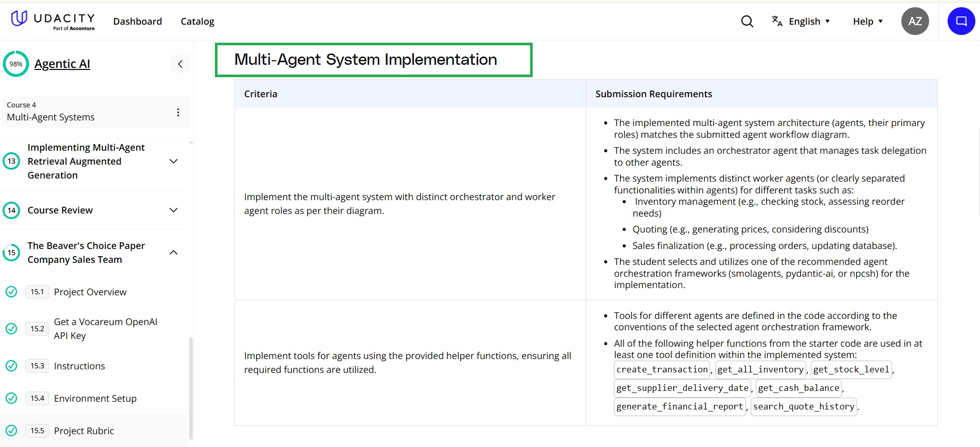Screen dimensions: 980x447
Task: Open the search magnifier icon
Action: (747, 21)
